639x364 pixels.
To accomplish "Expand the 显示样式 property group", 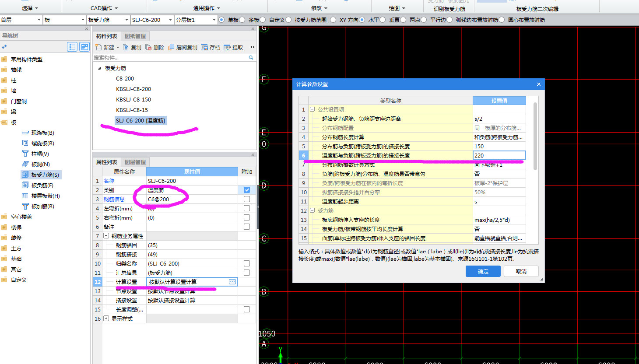I will point(106,318).
